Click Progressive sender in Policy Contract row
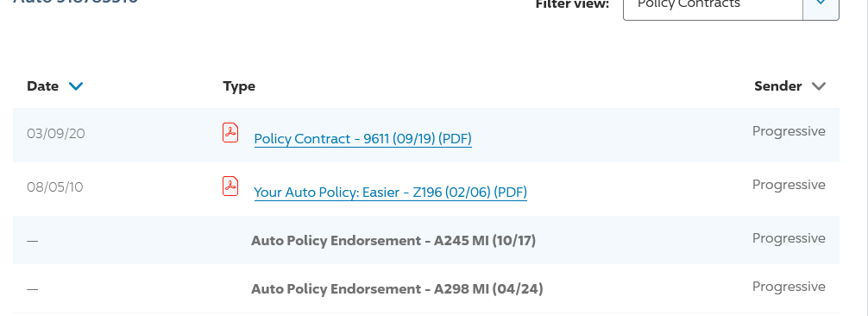The image size is (868, 316). [789, 131]
